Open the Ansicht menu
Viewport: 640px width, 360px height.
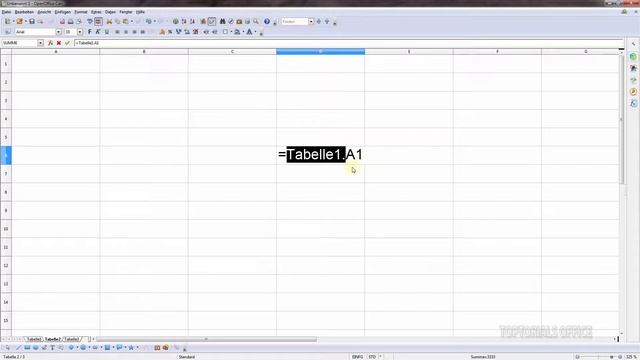(44, 12)
